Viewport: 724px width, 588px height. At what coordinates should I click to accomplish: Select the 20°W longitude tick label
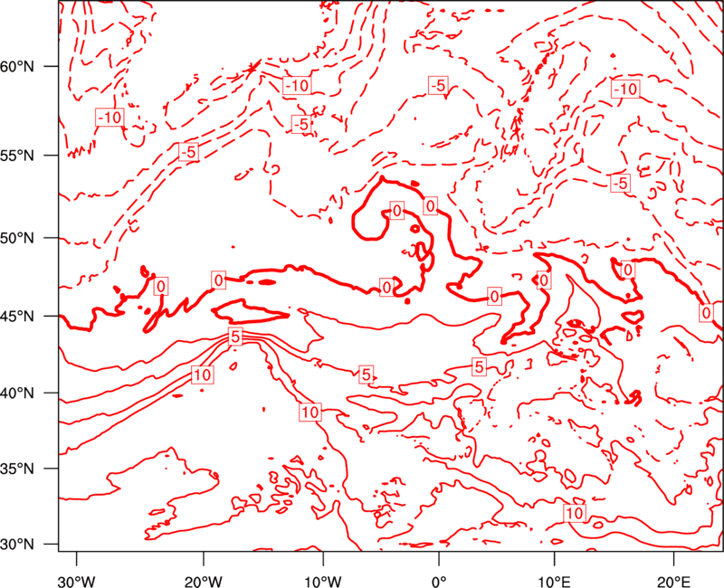click(204, 582)
